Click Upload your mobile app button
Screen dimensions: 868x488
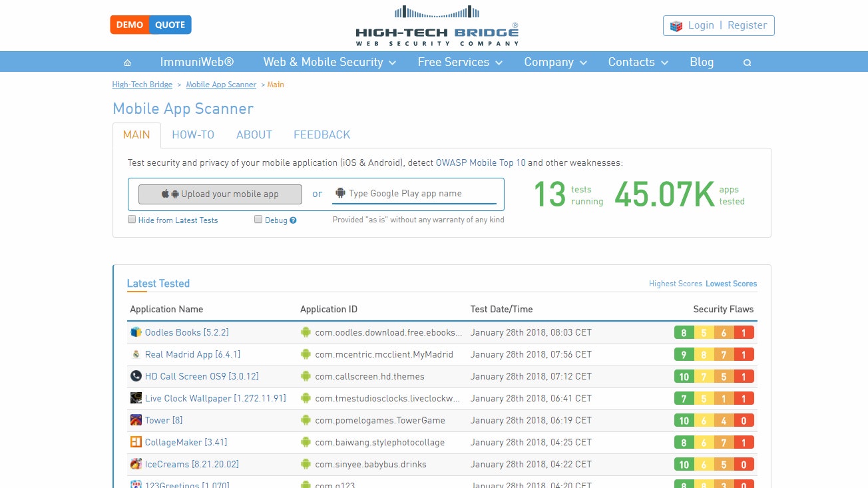pyautogui.click(x=220, y=194)
